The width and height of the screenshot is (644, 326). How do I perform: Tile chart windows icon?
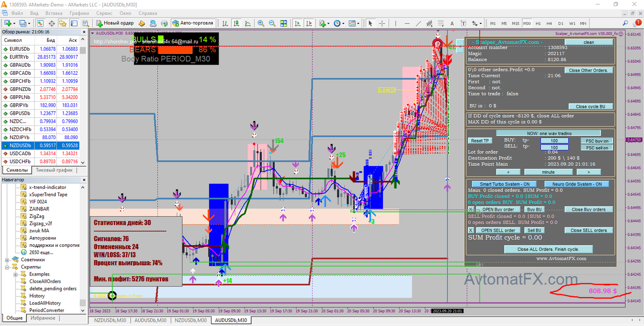pos(284,23)
